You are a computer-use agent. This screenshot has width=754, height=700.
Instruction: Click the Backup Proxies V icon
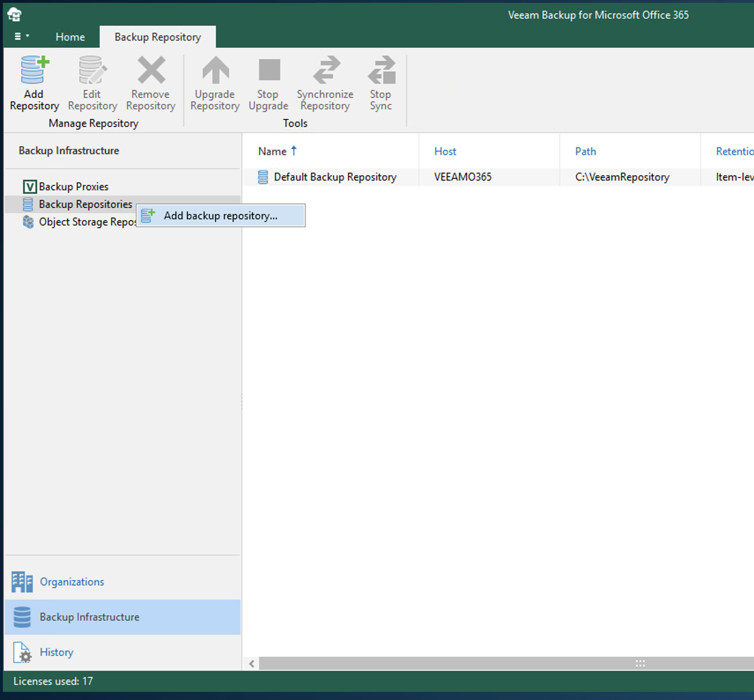(30, 187)
